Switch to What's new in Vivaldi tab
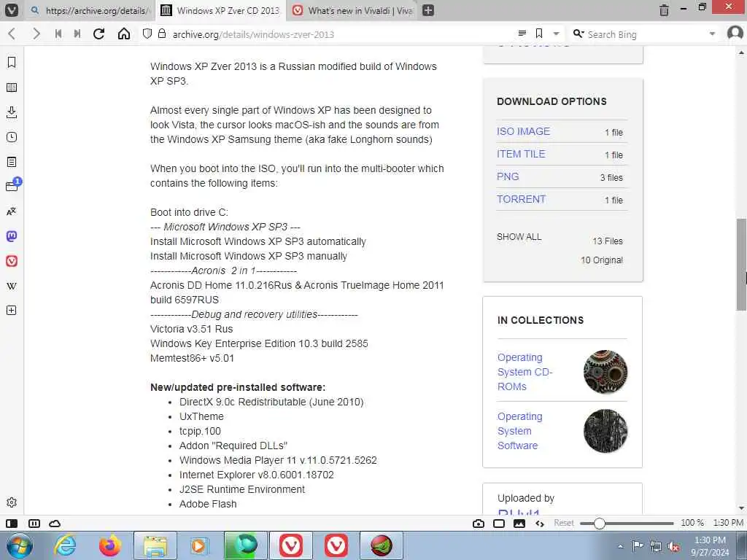Screen dimensions: 747x560 pyautogui.click(x=353, y=10)
